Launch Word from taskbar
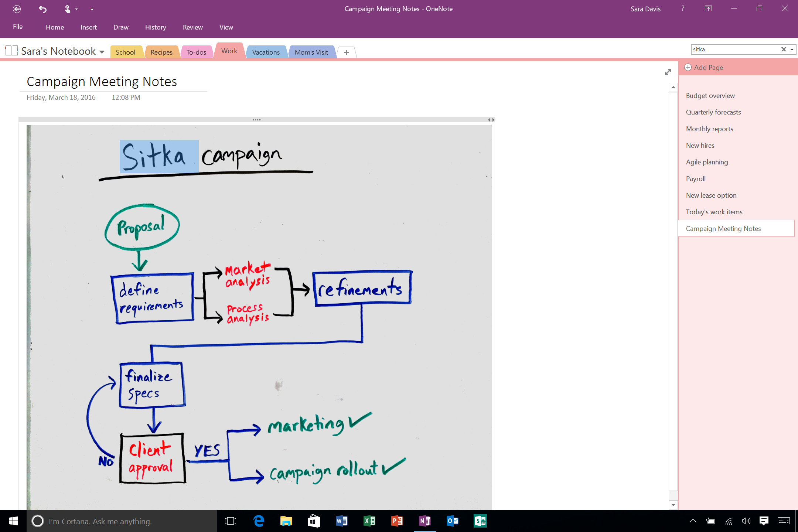798x532 pixels. [x=342, y=521]
